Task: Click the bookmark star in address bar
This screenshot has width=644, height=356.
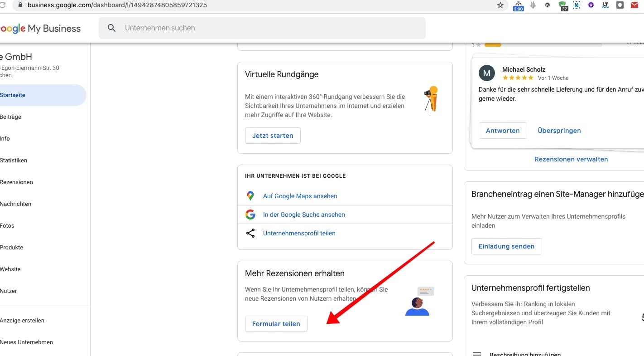Action: point(500,5)
